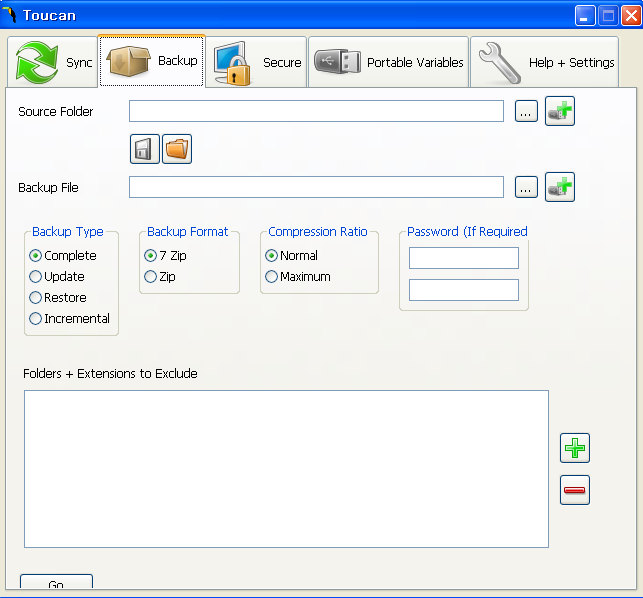Choose 7 Zip backup format
The width and height of the screenshot is (643, 598).
pyautogui.click(x=165, y=256)
